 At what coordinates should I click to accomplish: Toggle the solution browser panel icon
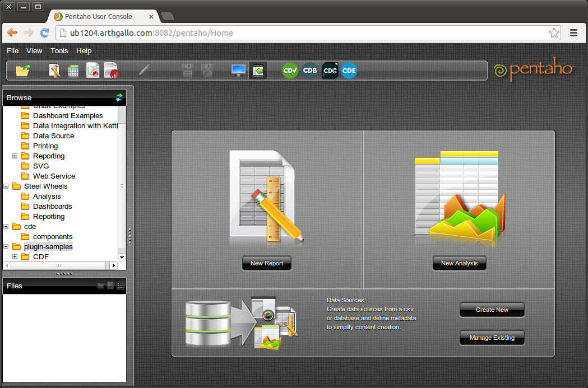[258, 70]
